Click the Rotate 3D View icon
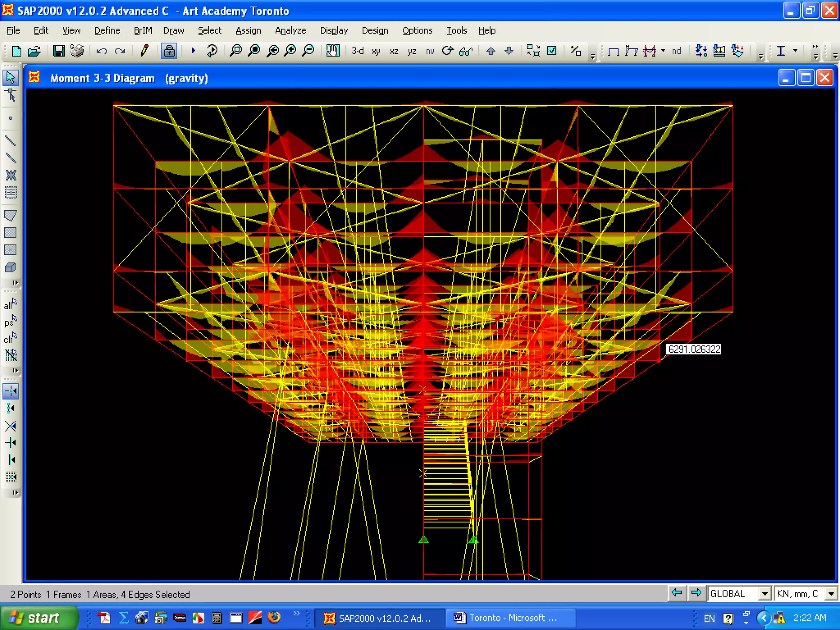 pos(447,51)
